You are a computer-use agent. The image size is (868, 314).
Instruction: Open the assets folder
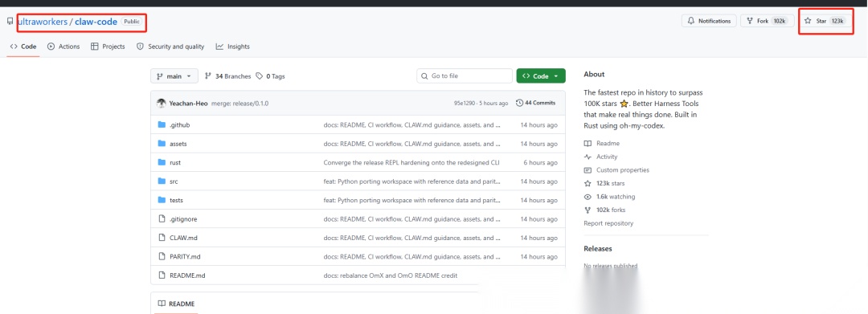(178, 144)
